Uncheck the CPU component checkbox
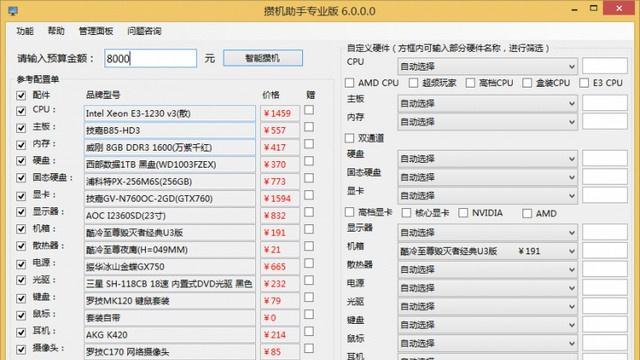The image size is (640, 360). coord(21,111)
